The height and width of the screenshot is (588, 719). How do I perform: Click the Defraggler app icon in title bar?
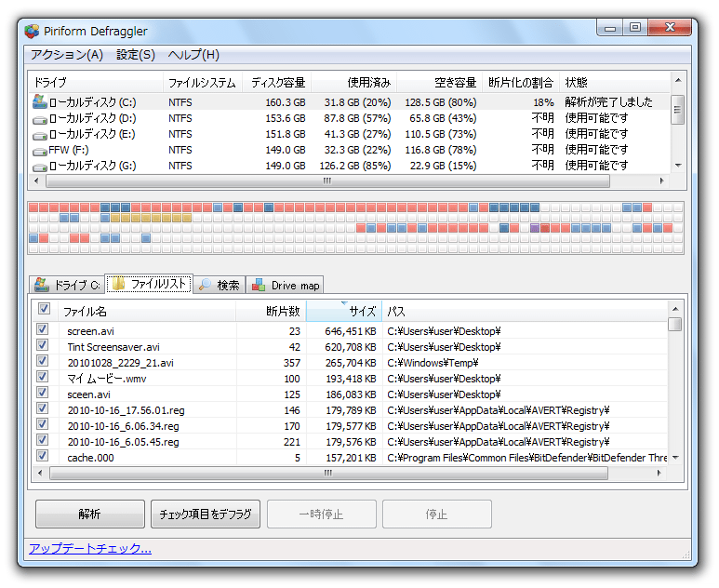click(32, 32)
